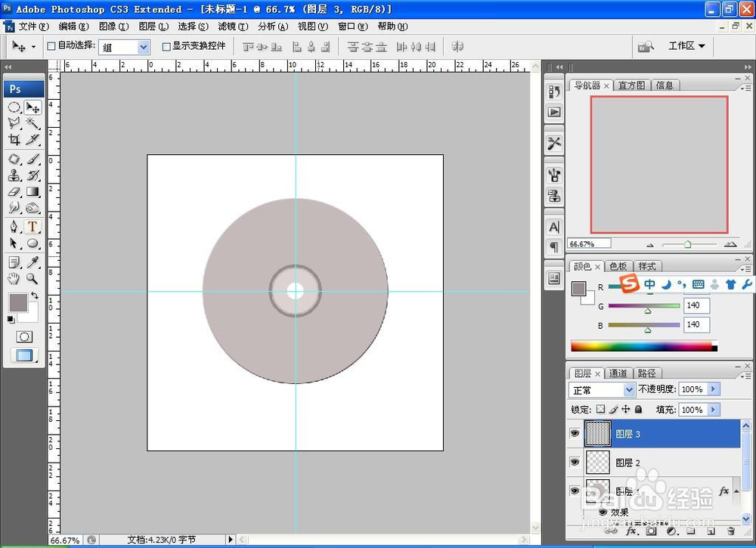The image size is (756, 548).
Task: Select the Elliptical Marquee tool
Action: coord(14,107)
